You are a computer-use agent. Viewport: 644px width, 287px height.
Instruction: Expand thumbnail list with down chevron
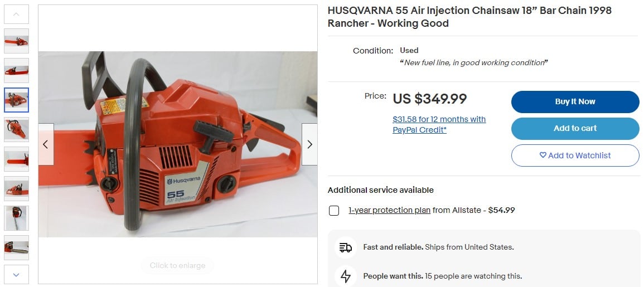coord(16,274)
